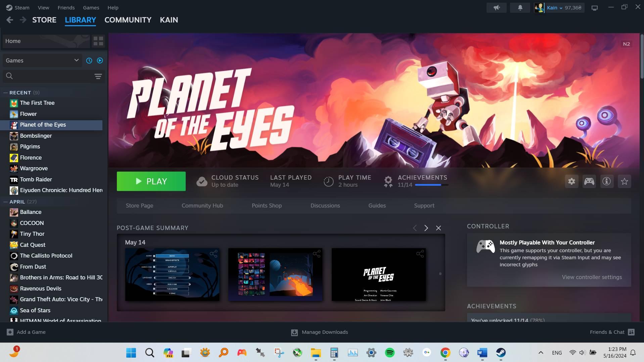Share the credits screenshot

[420, 254]
